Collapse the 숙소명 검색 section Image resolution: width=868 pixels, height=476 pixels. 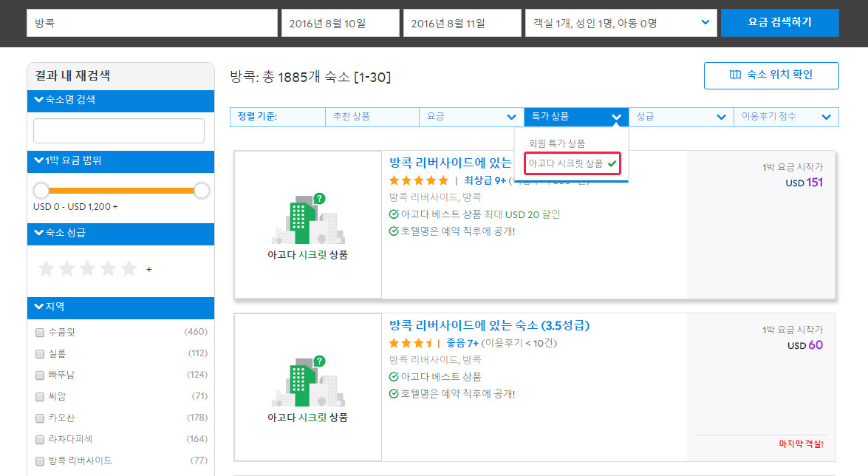[x=120, y=101]
